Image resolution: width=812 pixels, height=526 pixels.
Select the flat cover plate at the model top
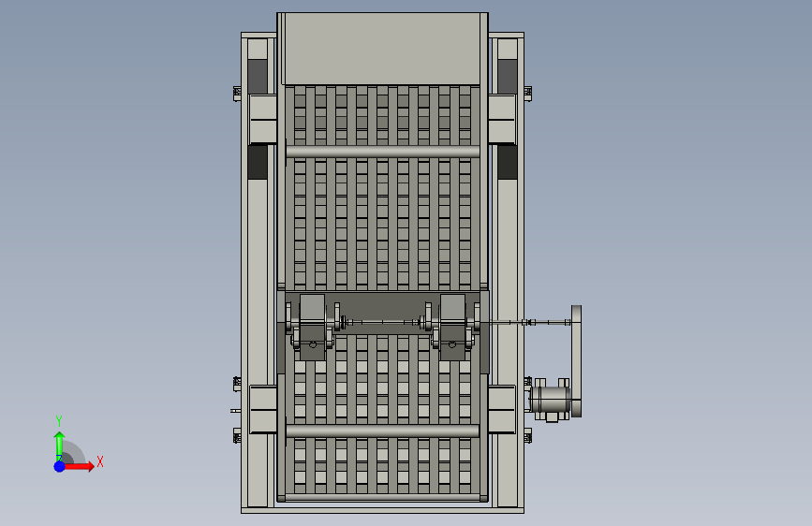383,49
